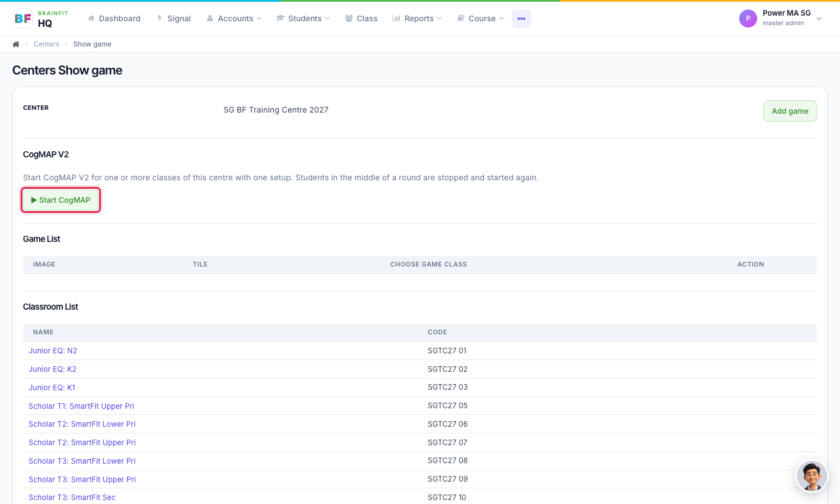Viewport: 840px width, 504px height.
Task: Open Scholar T2: SmartFit Lower Pri
Action: (82, 424)
